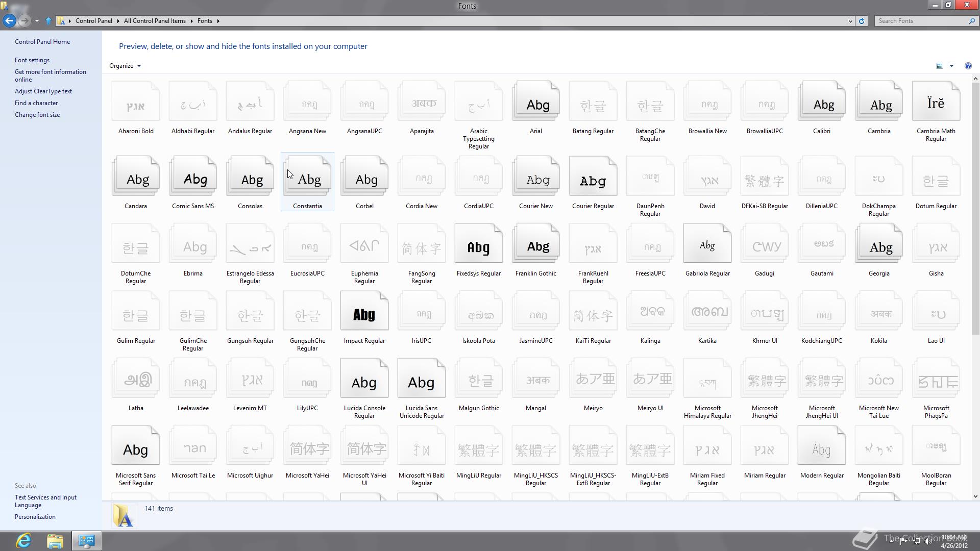Viewport: 980px width, 551px height.
Task: Open Get more font information online
Action: coord(51,76)
